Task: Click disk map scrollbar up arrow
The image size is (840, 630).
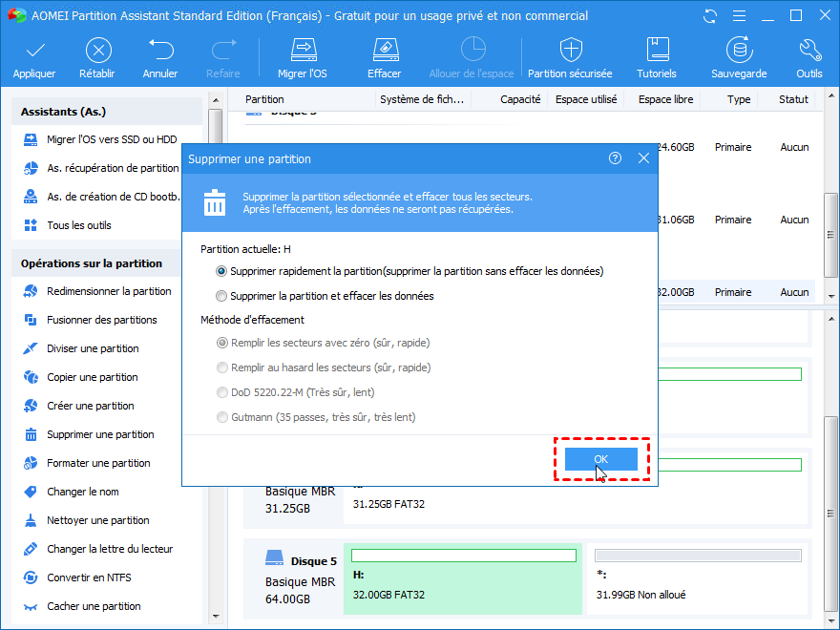Action: tap(830, 319)
